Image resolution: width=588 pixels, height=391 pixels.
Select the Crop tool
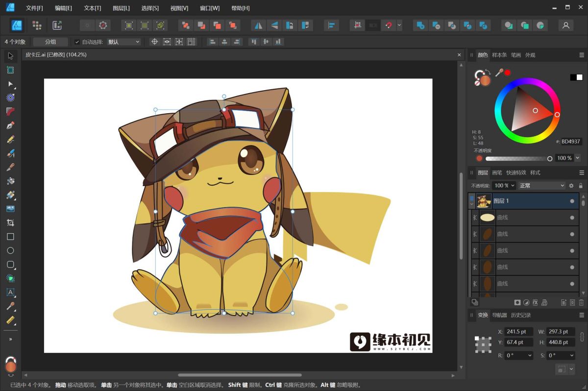[10, 222]
